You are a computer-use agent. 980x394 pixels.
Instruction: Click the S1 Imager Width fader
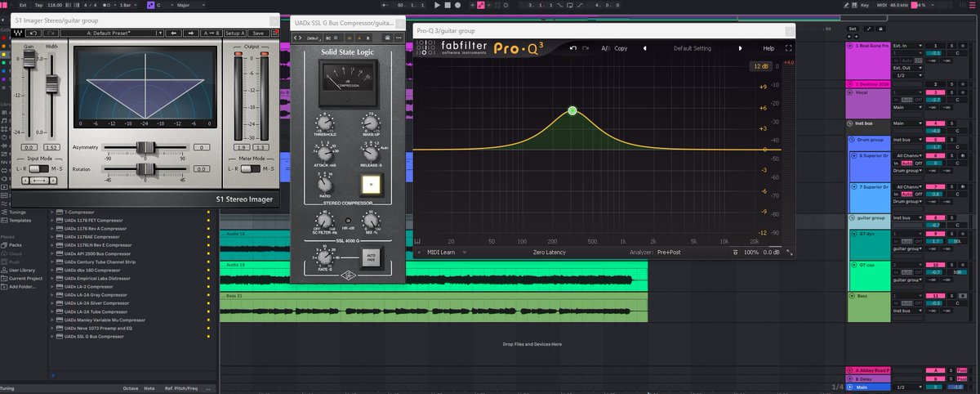52,83
